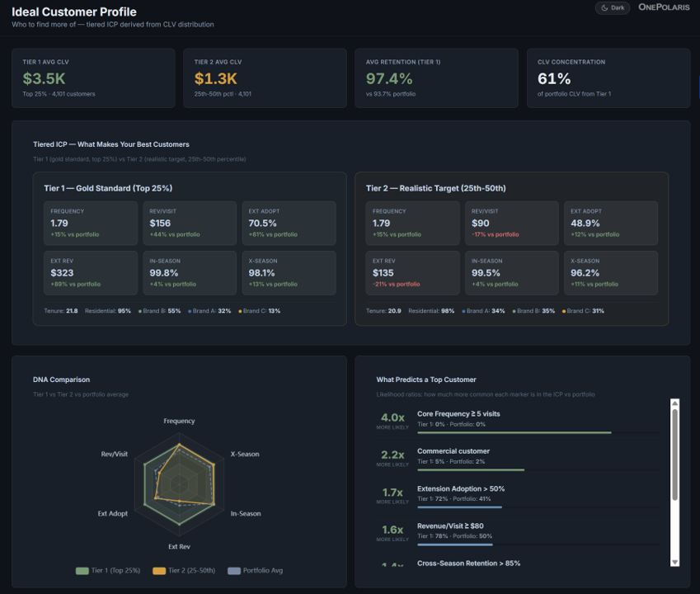Click the OnePolaris logo
The image size is (700, 594).
[x=664, y=7]
